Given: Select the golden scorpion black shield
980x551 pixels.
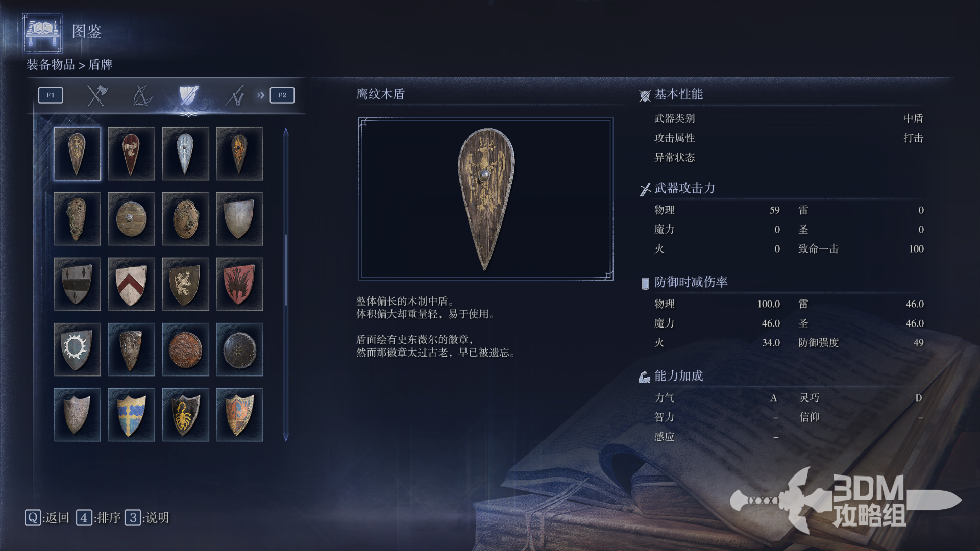Looking at the screenshot, I should click(185, 415).
